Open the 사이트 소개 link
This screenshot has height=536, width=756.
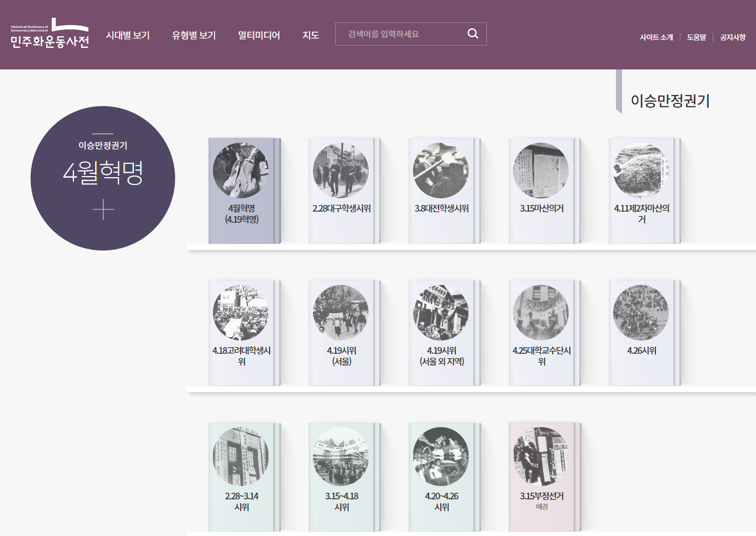point(656,37)
